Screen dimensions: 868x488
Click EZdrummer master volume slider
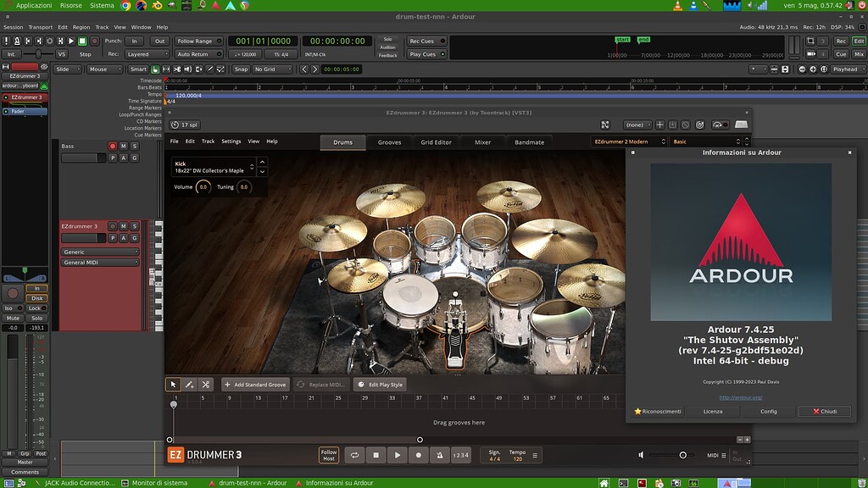pyautogui.click(x=671, y=455)
